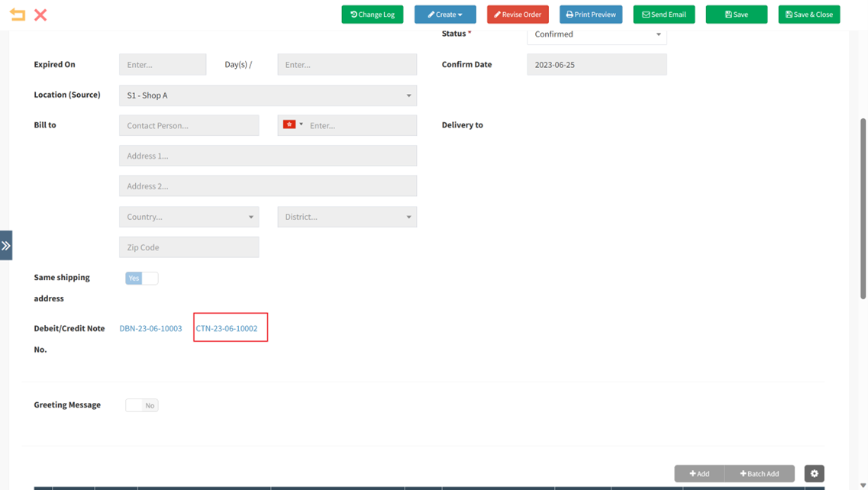Screen dimensions: 868x490
Task: Select the phone country flag selector
Action: [292, 124]
